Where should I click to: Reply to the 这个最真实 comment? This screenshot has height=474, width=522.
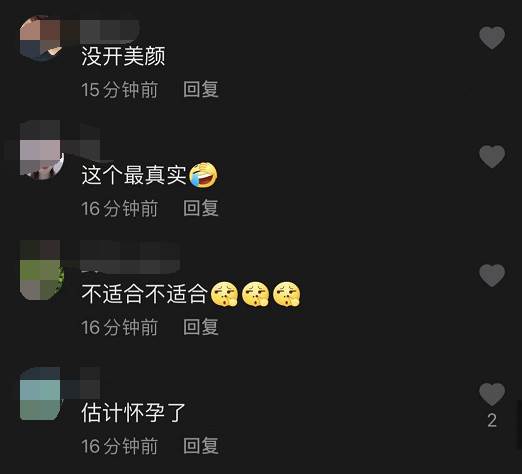tap(201, 208)
